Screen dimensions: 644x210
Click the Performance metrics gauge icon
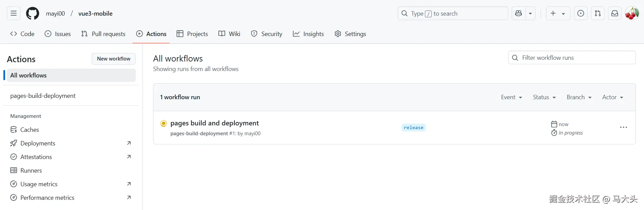point(14,197)
